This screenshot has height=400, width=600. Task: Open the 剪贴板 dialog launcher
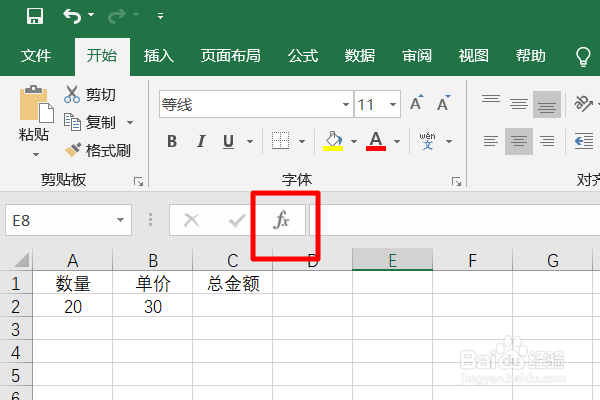139,181
